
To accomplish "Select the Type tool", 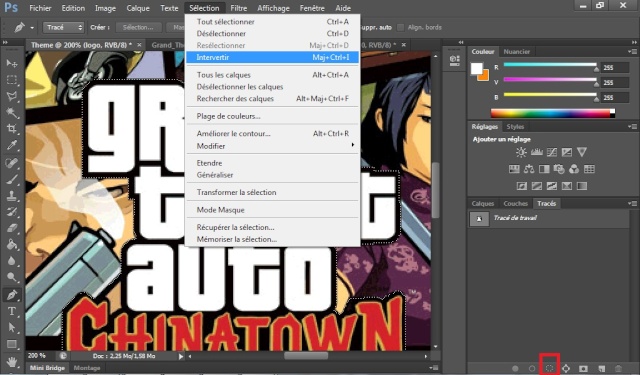I will (x=12, y=311).
